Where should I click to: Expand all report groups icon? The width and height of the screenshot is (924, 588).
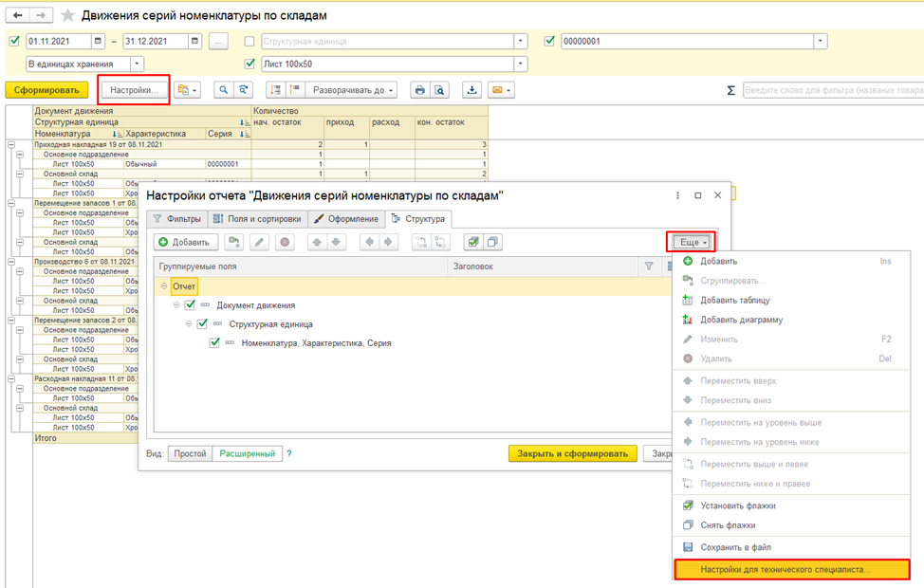point(295,90)
